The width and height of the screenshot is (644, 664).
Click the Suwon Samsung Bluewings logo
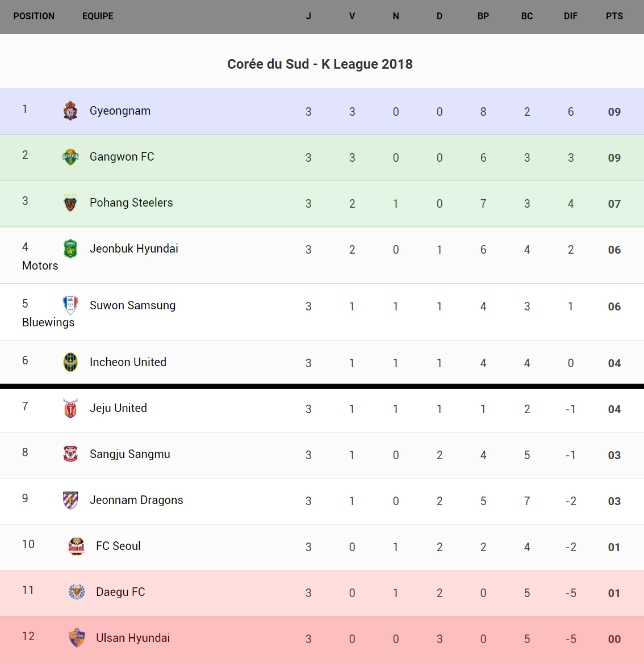(x=70, y=305)
